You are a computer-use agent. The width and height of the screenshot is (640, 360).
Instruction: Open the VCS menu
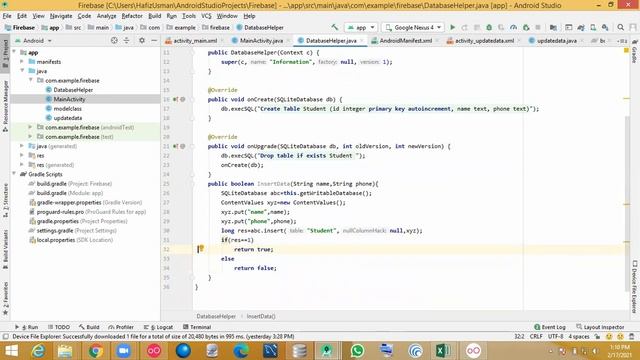206,16
